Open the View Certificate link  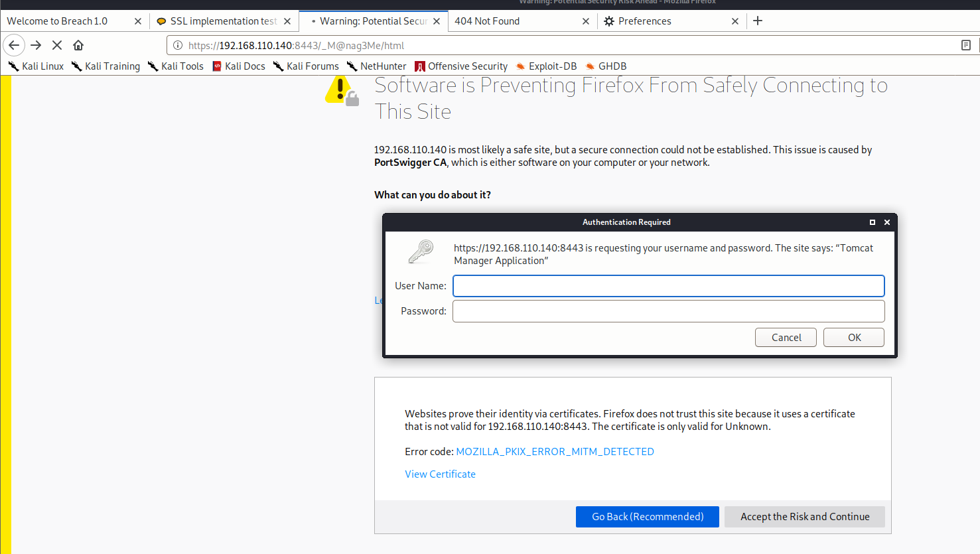(441, 474)
